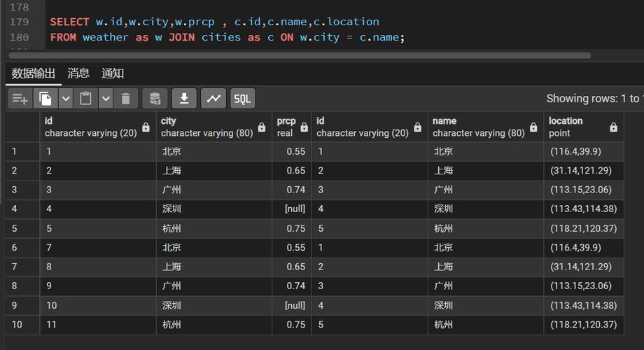Click the Download results icon
This screenshot has height=350, width=644.
pos(184,99)
